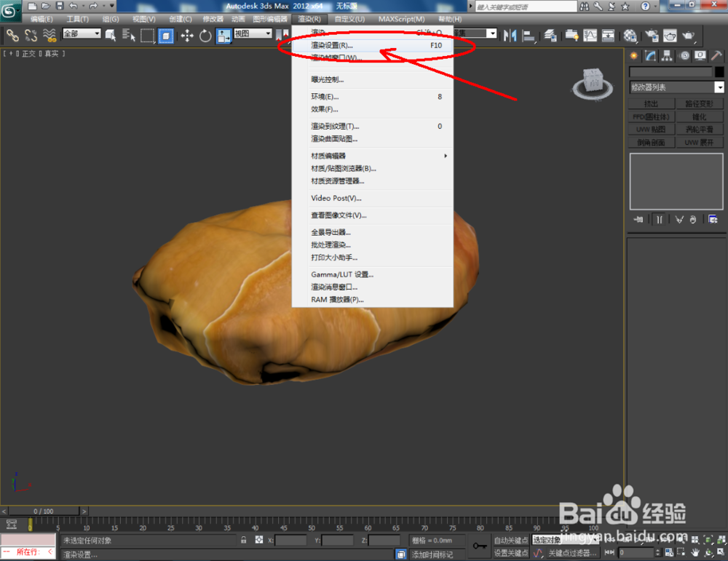Viewport: 728px width, 561px height.
Task: Select the Create panel sunburst icon
Action: (x=635, y=56)
